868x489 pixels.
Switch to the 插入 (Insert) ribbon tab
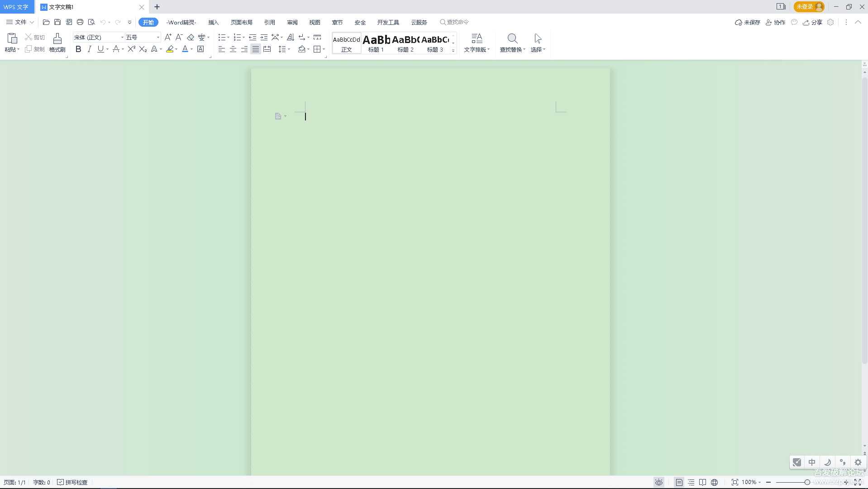point(213,22)
